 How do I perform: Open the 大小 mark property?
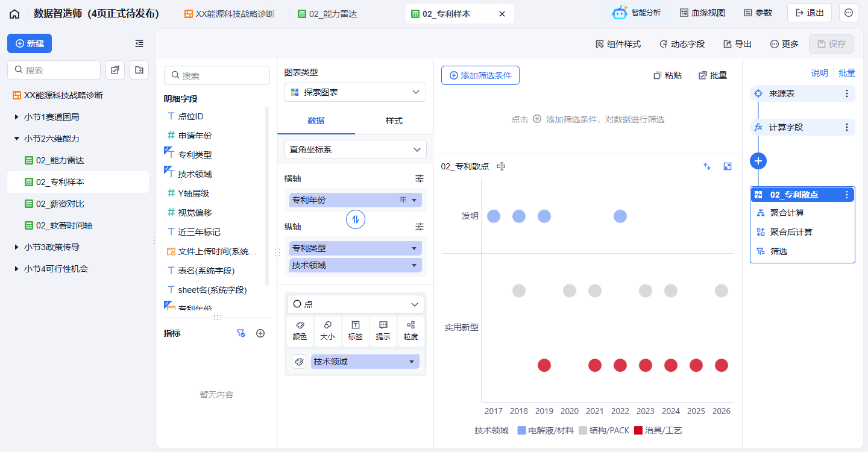click(327, 331)
